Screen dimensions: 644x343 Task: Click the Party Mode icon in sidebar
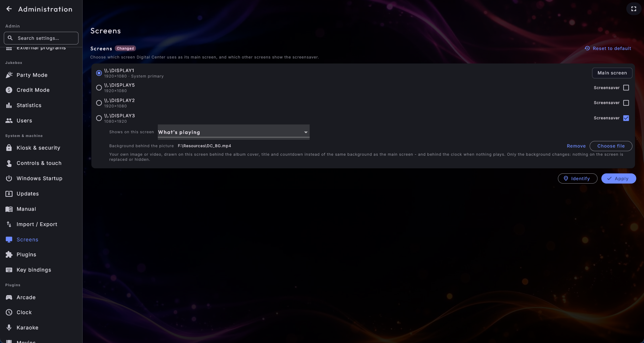(9, 75)
